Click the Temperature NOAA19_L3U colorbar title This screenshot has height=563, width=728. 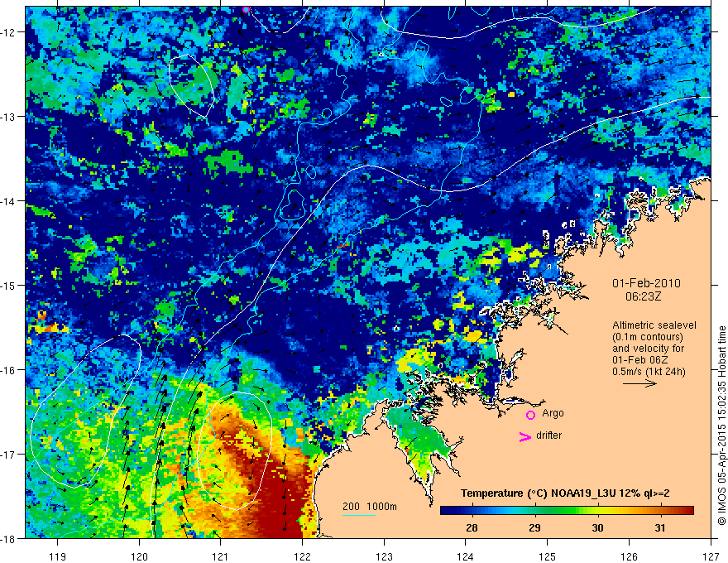tap(565, 493)
